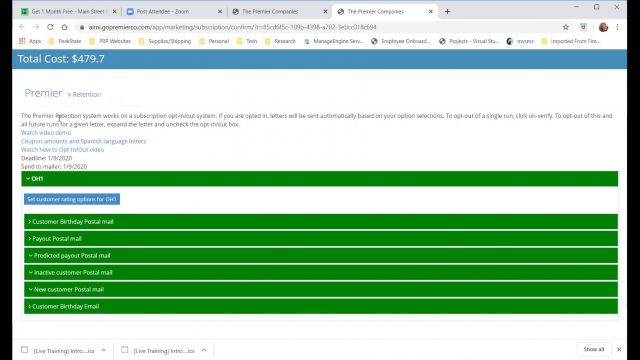The height and width of the screenshot is (360, 640).
Task: Collapse Inactive customer Postal mail row
Action: pyautogui.click(x=321, y=272)
